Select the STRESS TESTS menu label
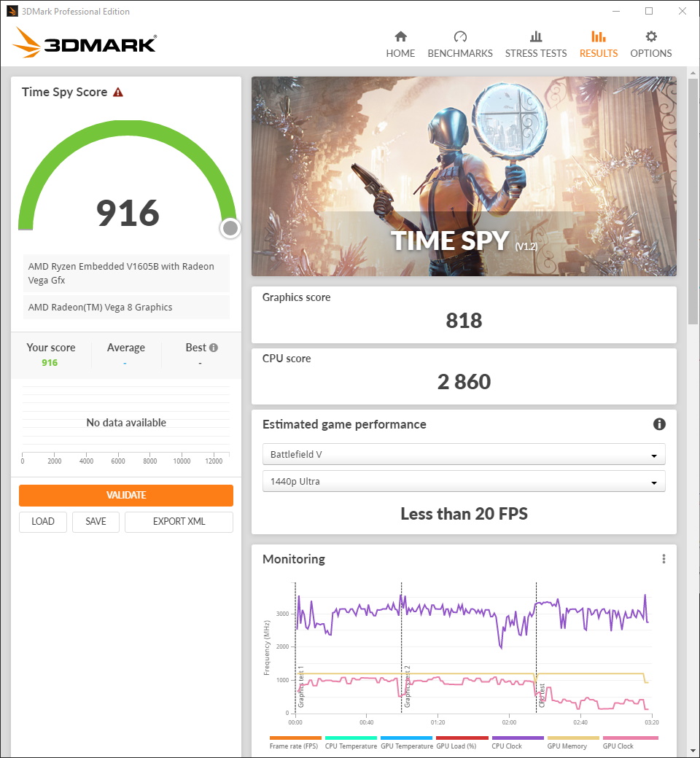 coord(536,53)
